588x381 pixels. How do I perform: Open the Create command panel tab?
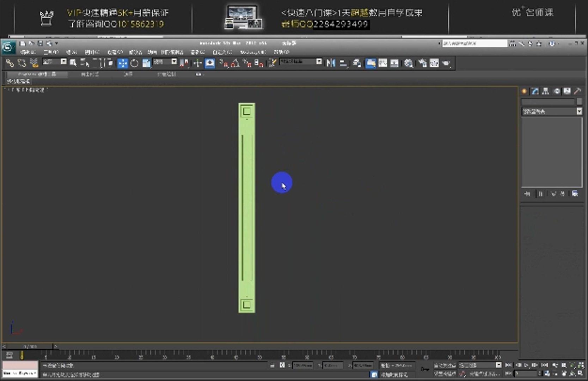525,91
